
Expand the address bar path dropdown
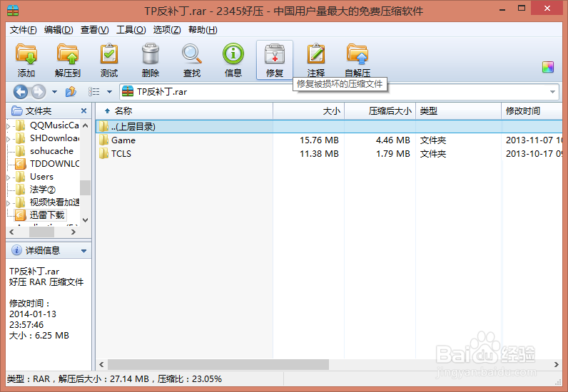pos(552,92)
